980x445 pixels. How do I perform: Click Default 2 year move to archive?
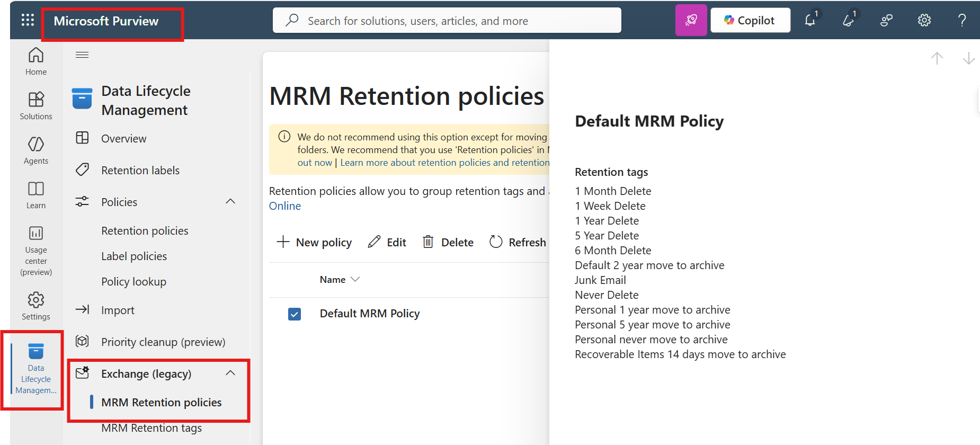649,265
